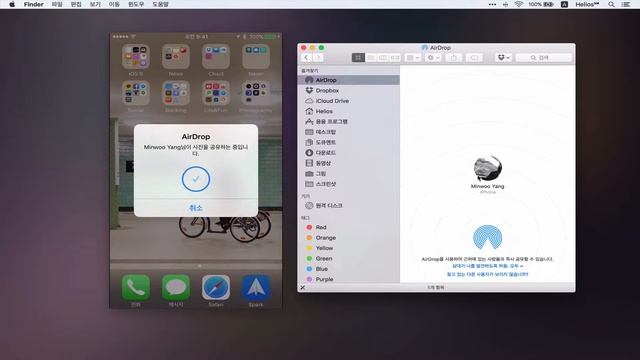Open the Photography folder on iPhone

click(x=256, y=93)
